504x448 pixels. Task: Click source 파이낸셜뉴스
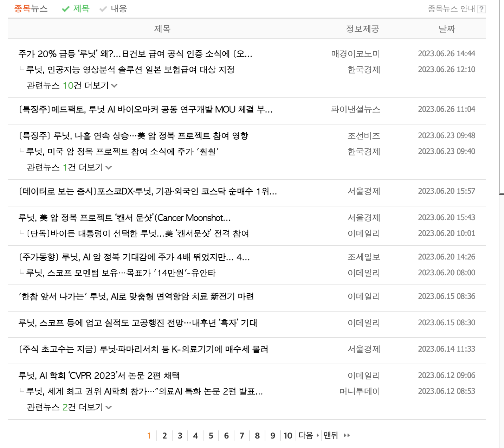coord(356,109)
